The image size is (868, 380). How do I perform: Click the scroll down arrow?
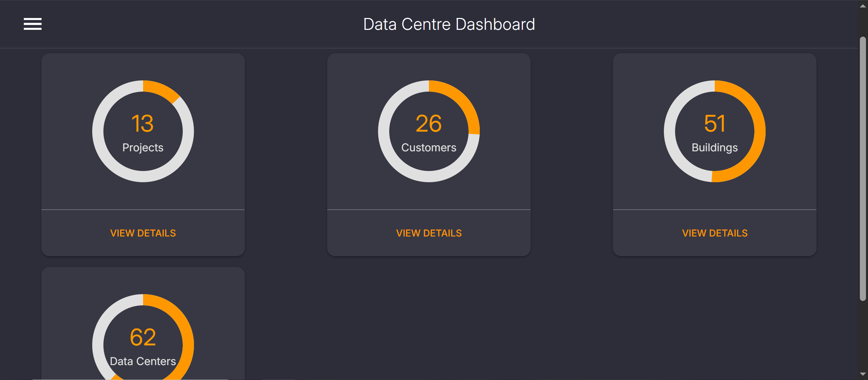(863, 374)
